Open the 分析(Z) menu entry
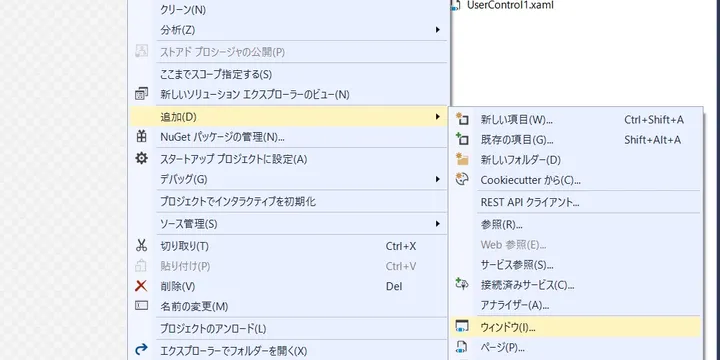720x360 pixels. pyautogui.click(x=288, y=30)
